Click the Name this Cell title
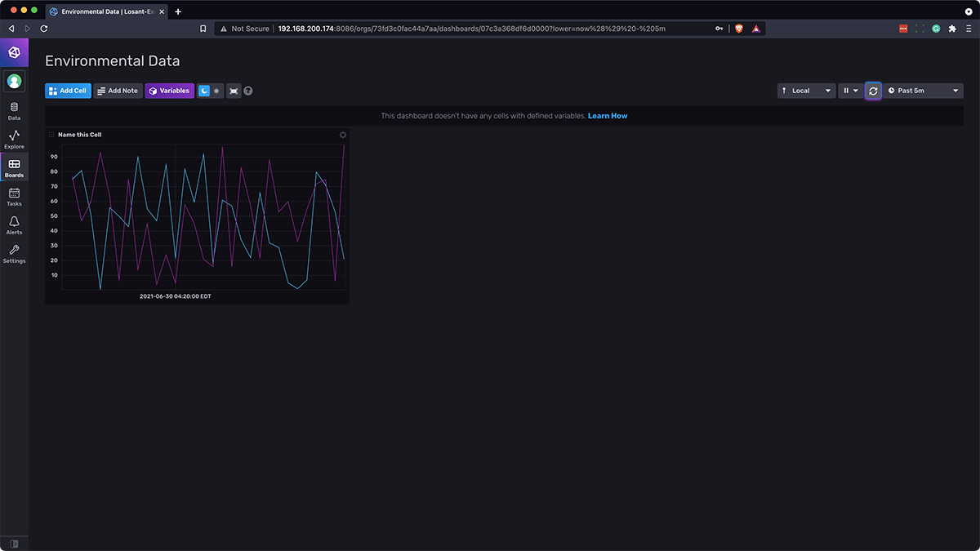The image size is (980, 551). [79, 135]
